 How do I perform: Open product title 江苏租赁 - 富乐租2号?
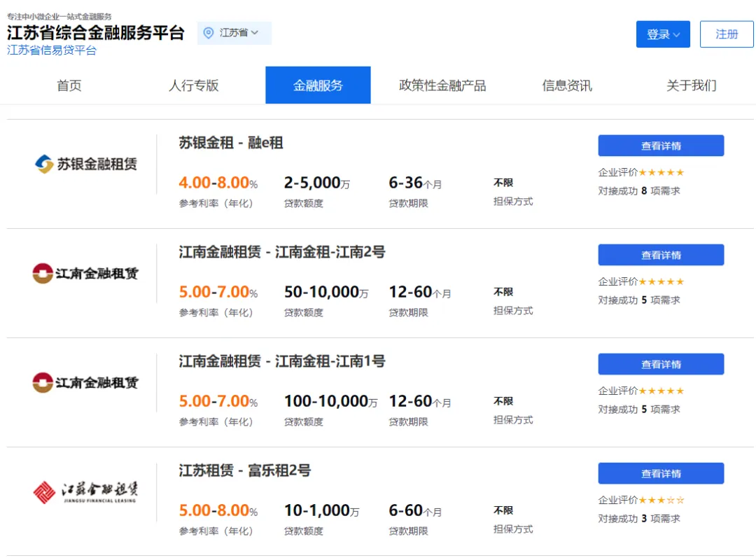coord(245,470)
